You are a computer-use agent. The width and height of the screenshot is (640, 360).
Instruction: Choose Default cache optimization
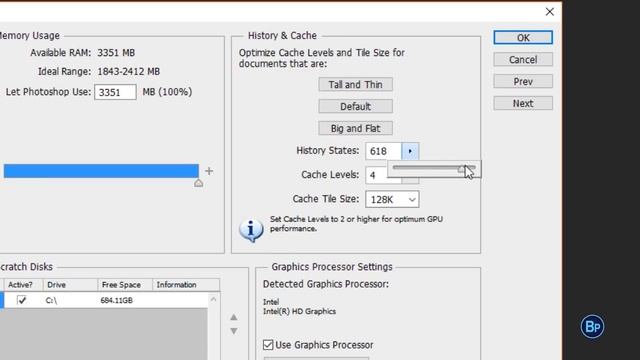click(x=356, y=107)
